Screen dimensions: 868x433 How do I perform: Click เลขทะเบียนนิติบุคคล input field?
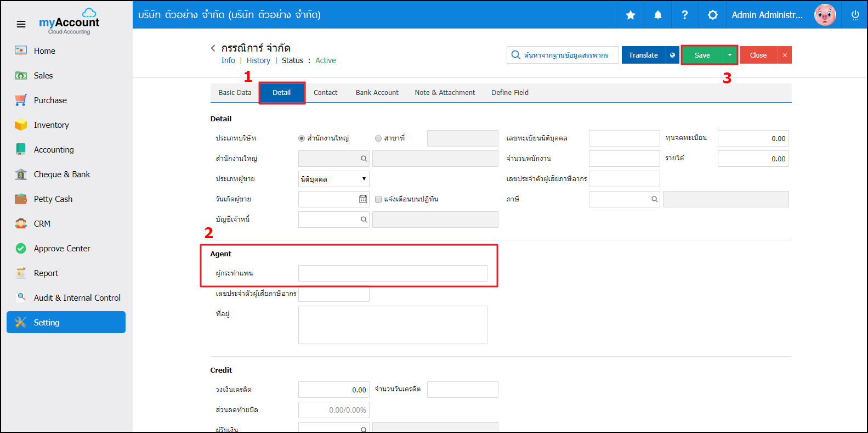[624, 138]
